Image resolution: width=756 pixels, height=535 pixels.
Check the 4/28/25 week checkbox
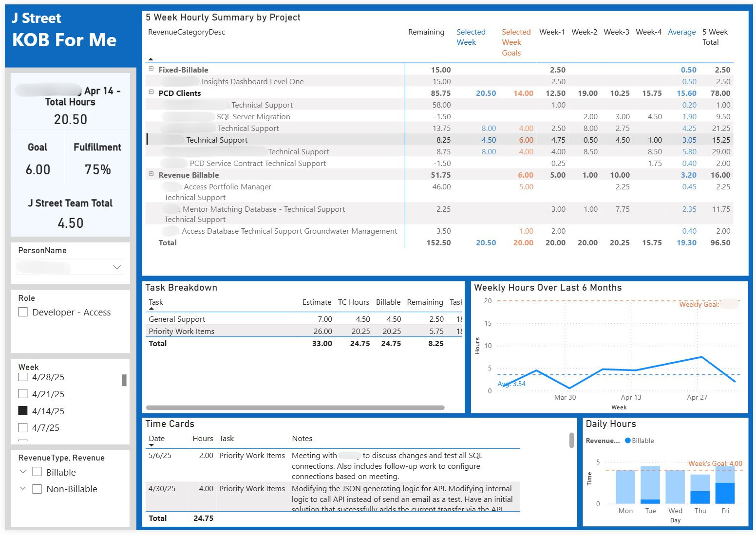click(23, 377)
